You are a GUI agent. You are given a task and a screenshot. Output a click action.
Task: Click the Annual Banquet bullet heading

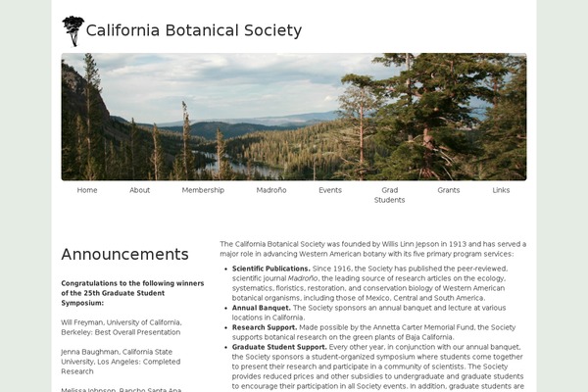coord(262,308)
